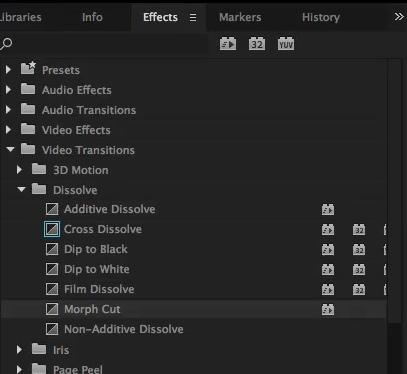Click the accelerated badge on Additive Dissolve row
The image size is (407, 374).
click(328, 209)
